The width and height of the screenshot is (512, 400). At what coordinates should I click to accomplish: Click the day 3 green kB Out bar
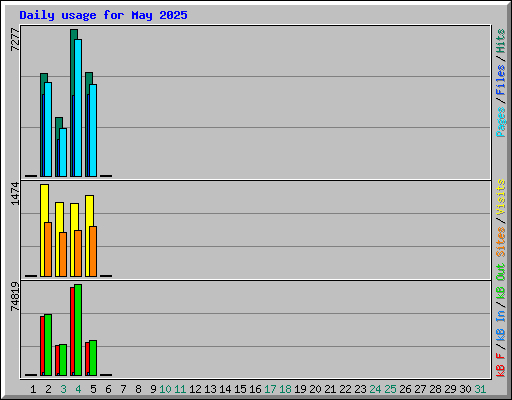(x=63, y=360)
